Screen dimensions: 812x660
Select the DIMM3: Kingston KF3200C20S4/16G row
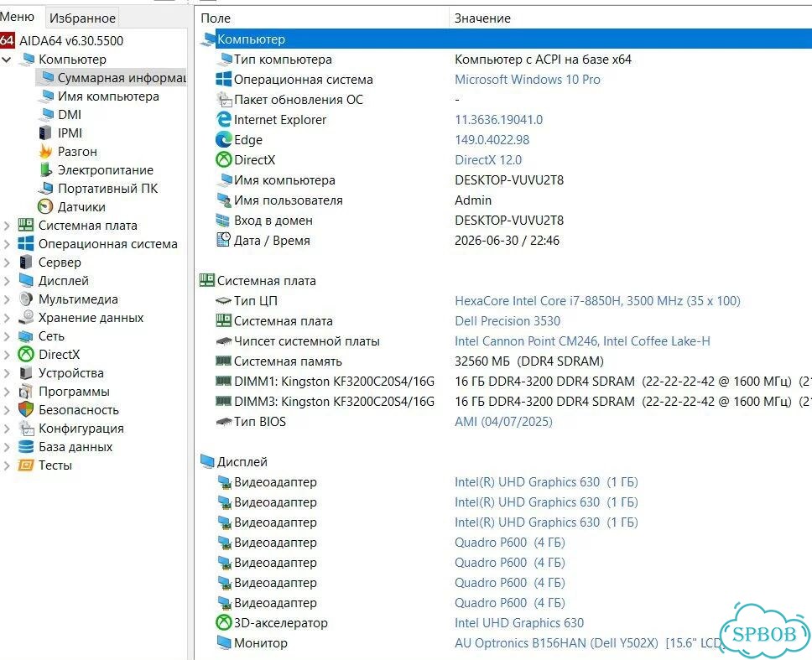coord(504,402)
